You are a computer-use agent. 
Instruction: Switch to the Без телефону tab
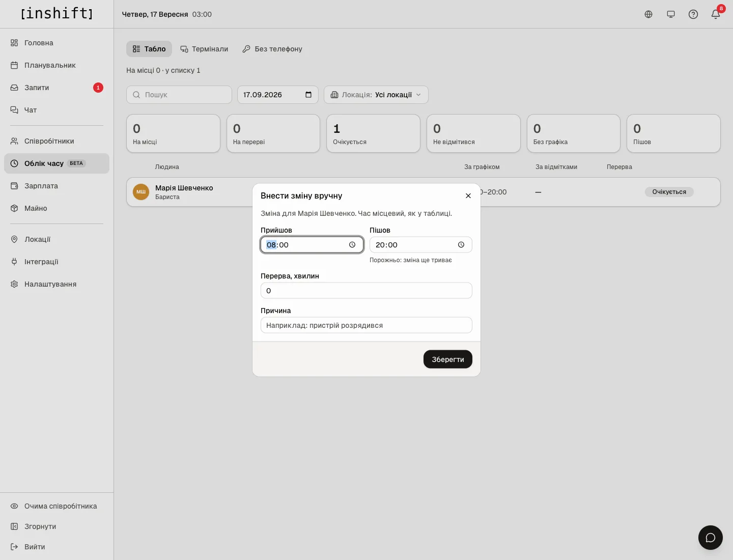click(x=272, y=49)
